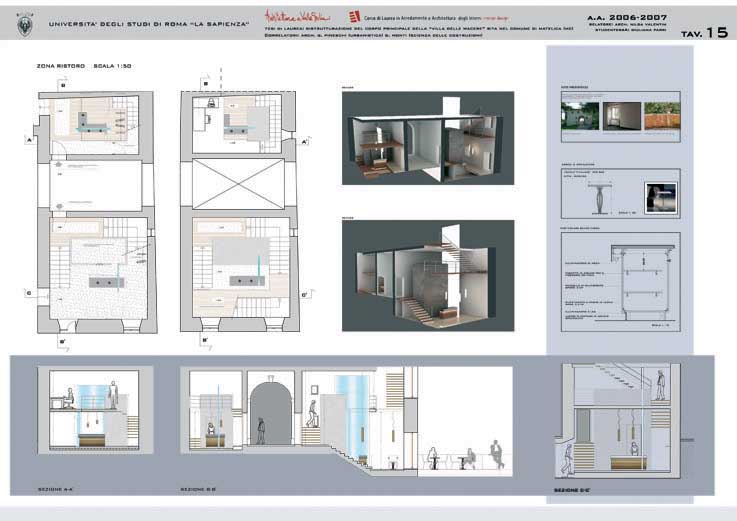
Task: Click the "SCALA 1:50" scale label
Action: tap(112, 66)
